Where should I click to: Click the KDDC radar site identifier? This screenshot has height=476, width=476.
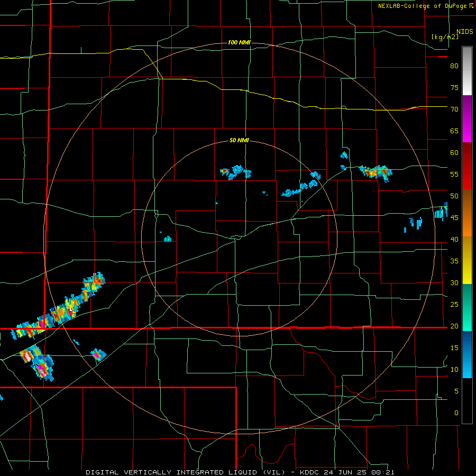click(310, 472)
